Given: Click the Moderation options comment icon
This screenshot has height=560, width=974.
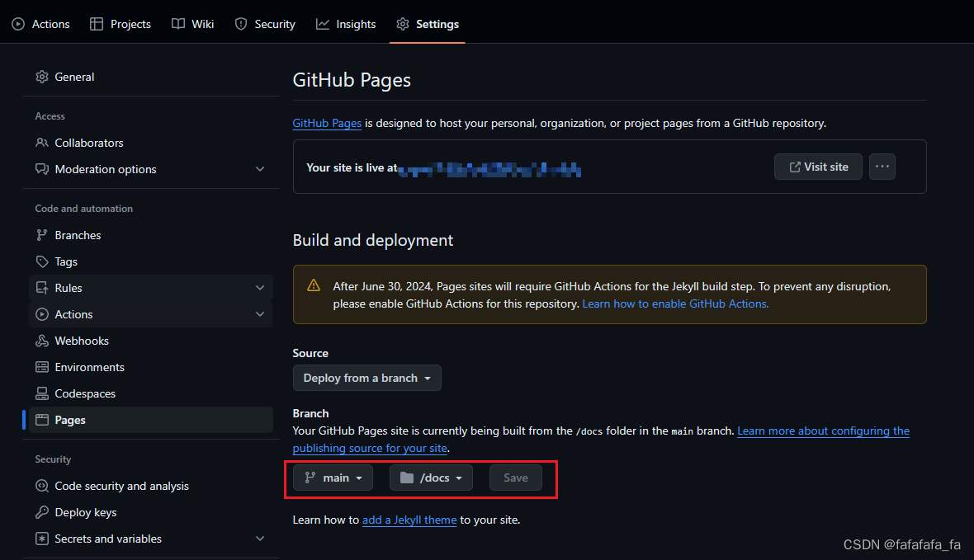Looking at the screenshot, I should click(x=41, y=169).
